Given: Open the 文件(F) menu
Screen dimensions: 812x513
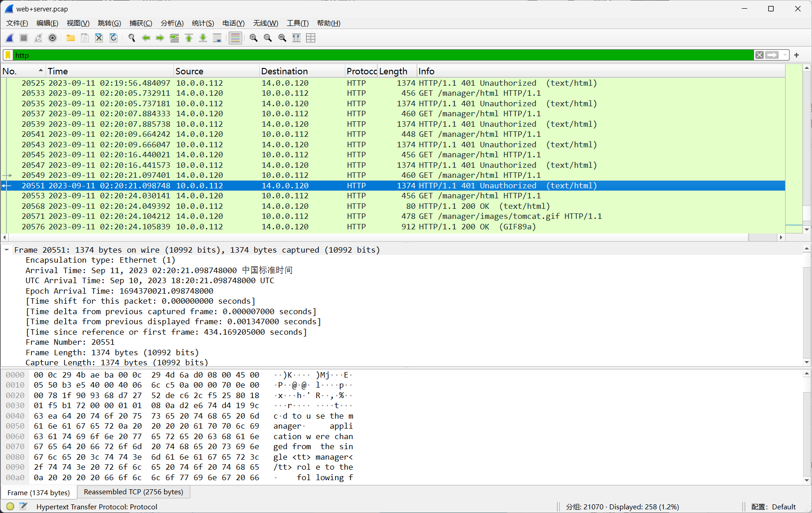Looking at the screenshot, I should 17,23.
